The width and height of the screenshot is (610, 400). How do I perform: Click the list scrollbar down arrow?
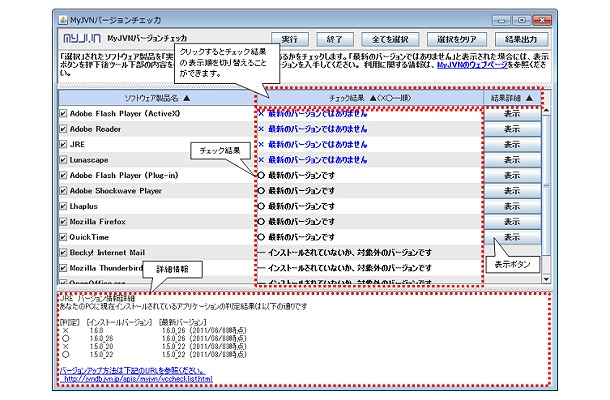546,279
